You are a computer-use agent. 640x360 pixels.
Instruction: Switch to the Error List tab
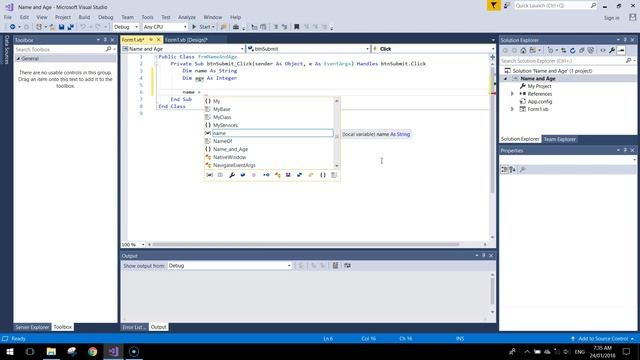(x=134, y=327)
